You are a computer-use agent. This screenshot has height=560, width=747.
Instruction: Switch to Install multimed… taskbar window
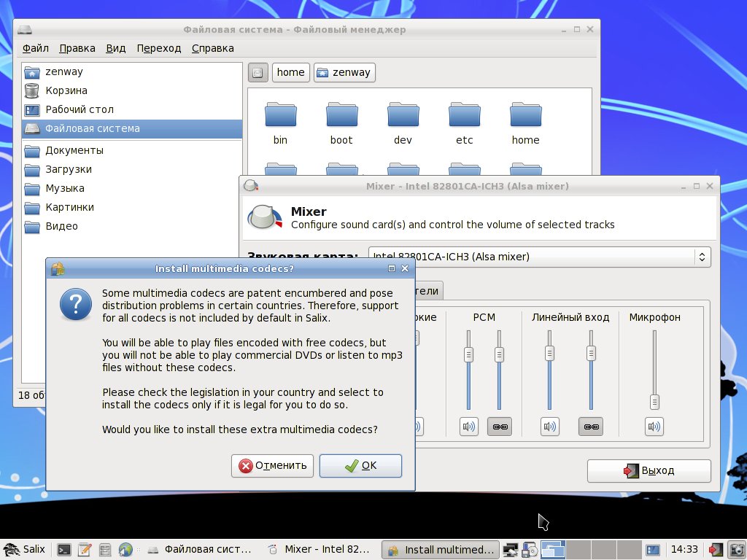pyautogui.click(x=441, y=550)
